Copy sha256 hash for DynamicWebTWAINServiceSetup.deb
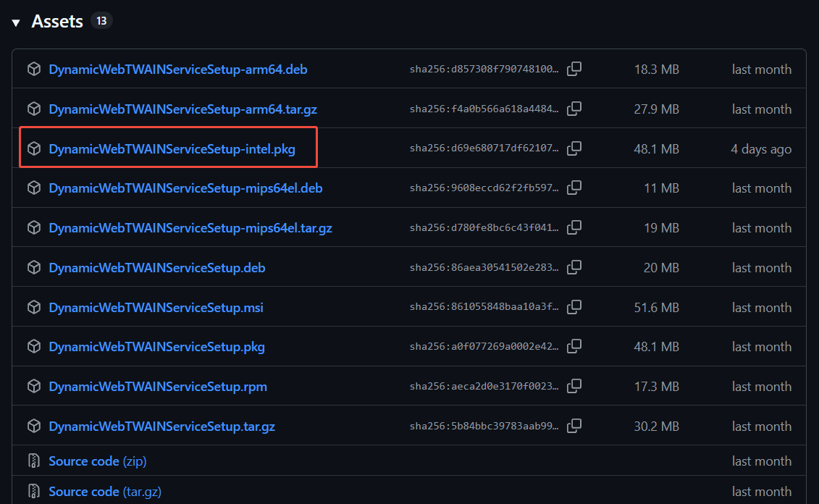The image size is (819, 504). tap(574, 267)
